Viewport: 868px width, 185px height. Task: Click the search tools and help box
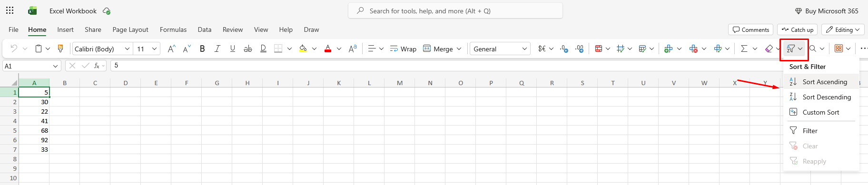coord(455,10)
